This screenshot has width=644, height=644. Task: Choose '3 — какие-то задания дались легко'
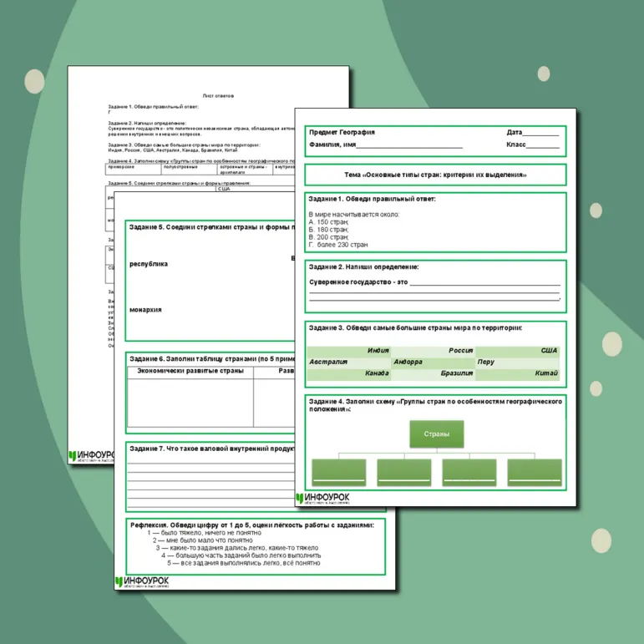point(237,548)
